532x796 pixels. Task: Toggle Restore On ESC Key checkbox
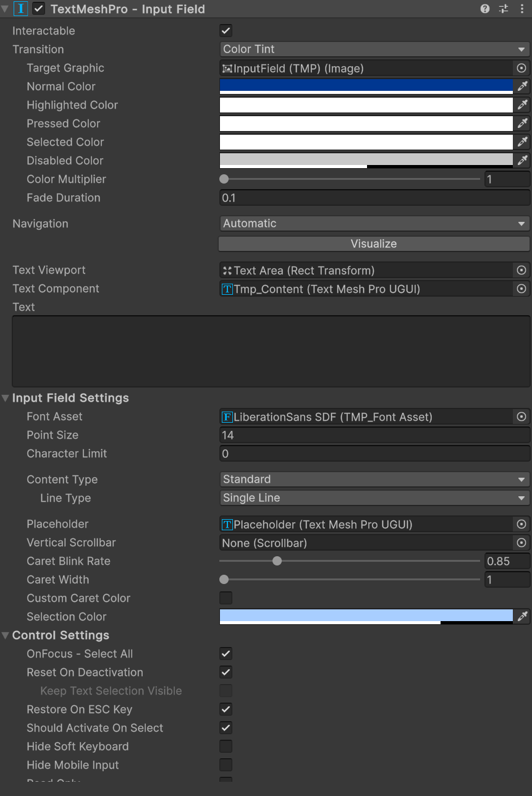(226, 709)
